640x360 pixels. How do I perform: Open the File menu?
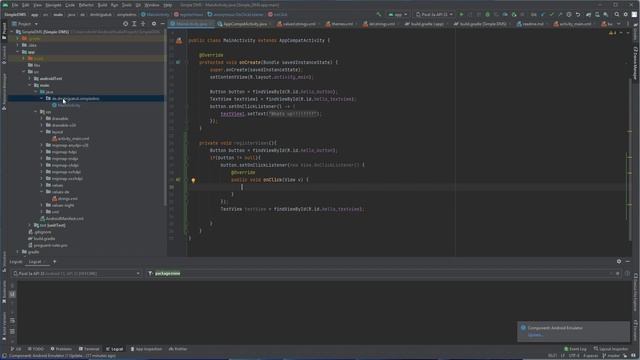(x=15, y=5)
